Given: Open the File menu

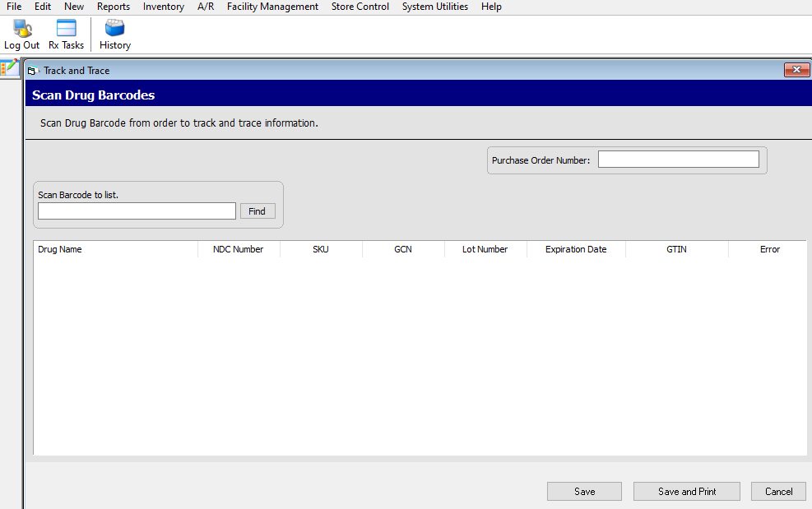Looking at the screenshot, I should click(x=14, y=7).
